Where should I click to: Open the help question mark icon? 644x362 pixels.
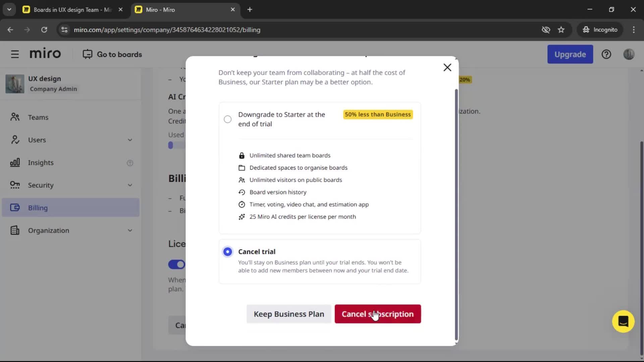[x=606, y=54]
